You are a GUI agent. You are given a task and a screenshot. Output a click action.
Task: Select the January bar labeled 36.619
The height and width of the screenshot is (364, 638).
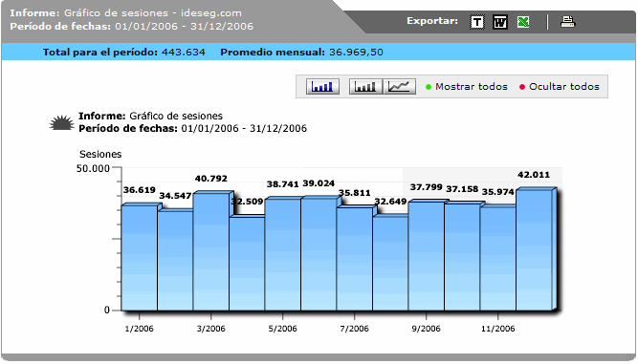pos(139,258)
